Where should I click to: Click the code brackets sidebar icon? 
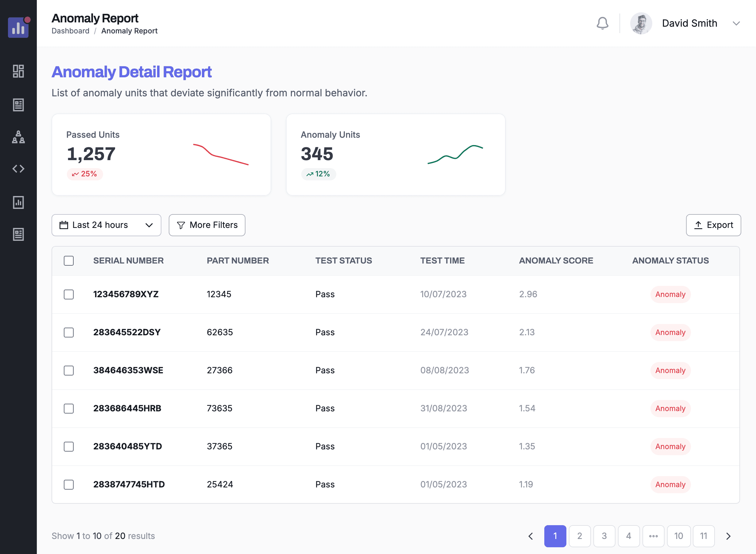18,169
